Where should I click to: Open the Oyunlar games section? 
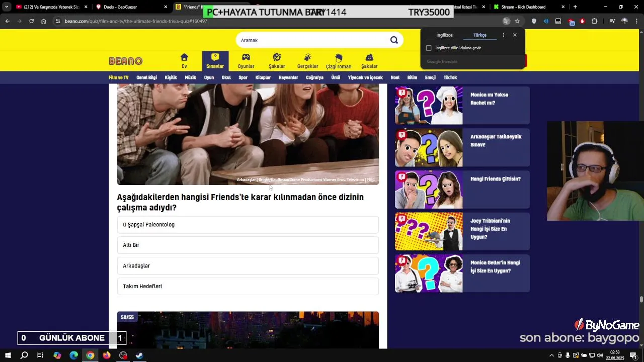(x=246, y=61)
